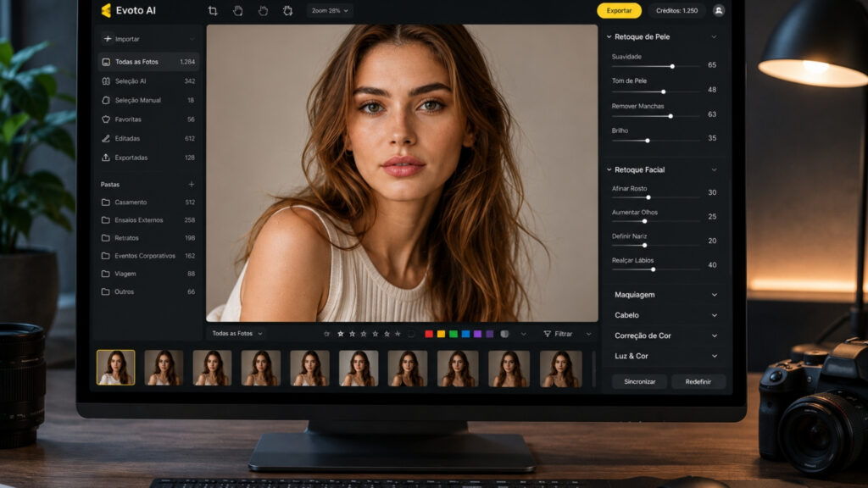
Task: Open the Casamento folder
Action: [x=147, y=202]
